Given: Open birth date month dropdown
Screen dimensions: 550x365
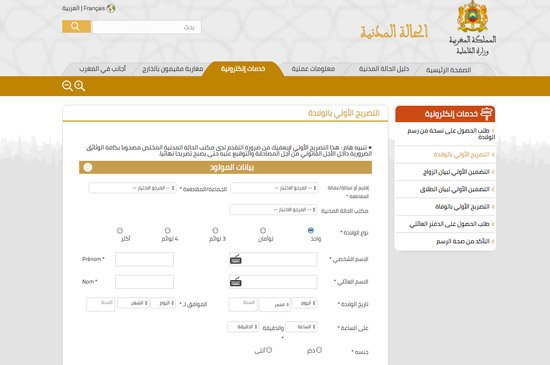Looking at the screenshot, I should (x=275, y=305).
